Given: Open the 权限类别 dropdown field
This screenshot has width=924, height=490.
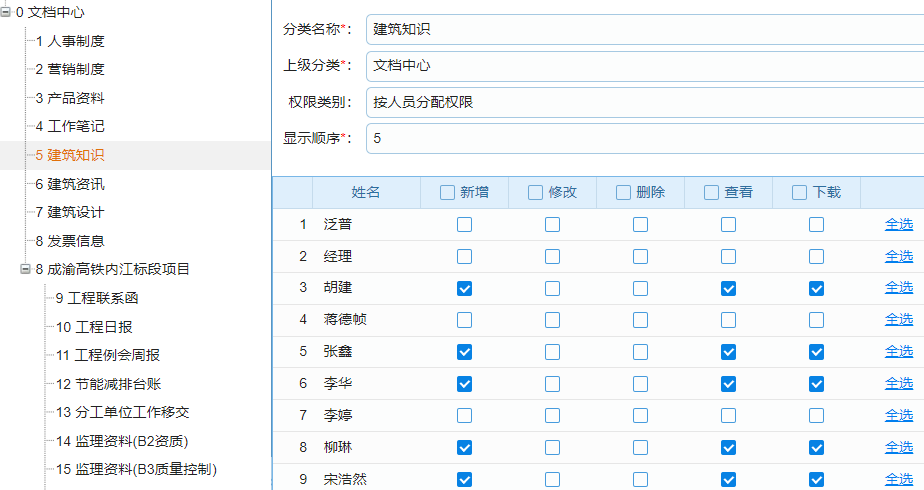Looking at the screenshot, I should point(640,102).
